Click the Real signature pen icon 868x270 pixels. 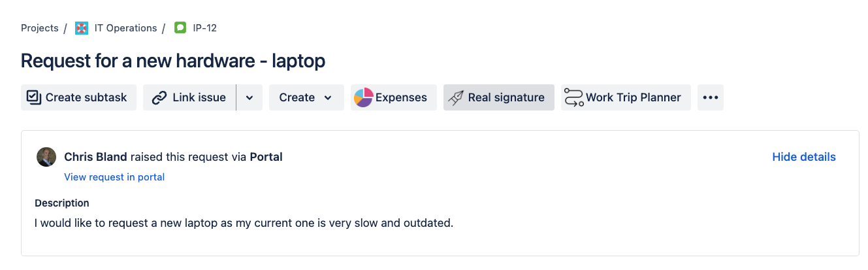pyautogui.click(x=457, y=97)
